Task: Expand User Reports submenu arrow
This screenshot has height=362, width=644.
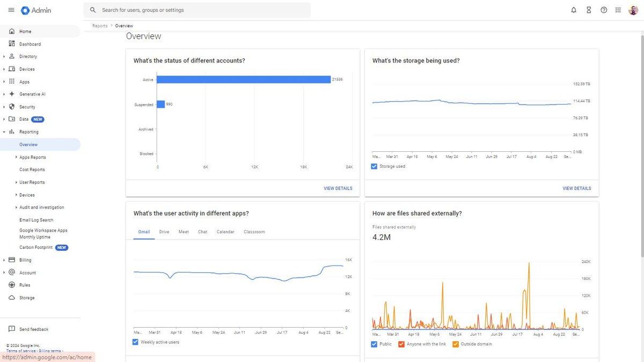Action: coord(16,182)
